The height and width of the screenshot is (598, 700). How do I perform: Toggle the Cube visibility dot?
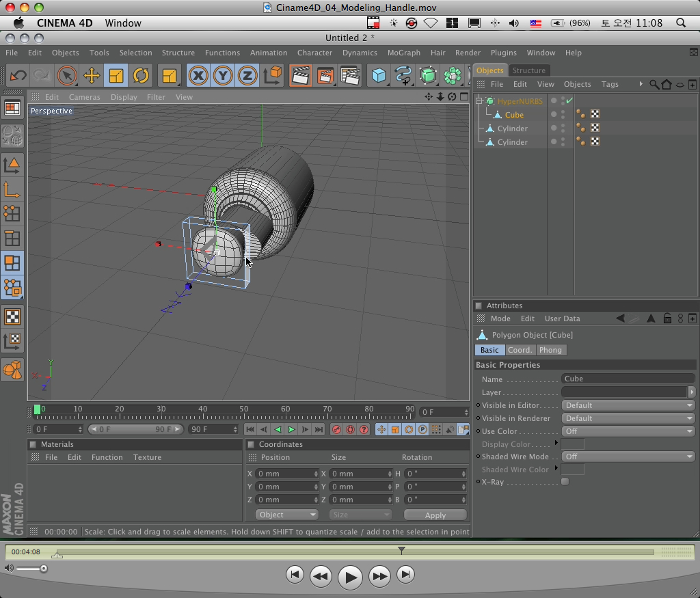[554, 114]
